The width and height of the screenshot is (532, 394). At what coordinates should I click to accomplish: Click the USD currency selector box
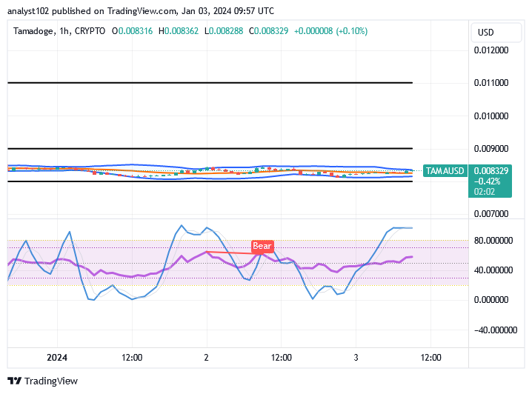[x=496, y=33]
